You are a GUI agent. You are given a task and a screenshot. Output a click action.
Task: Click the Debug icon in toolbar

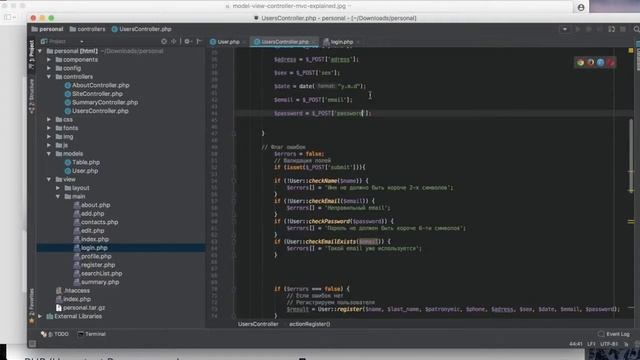tap(589, 29)
